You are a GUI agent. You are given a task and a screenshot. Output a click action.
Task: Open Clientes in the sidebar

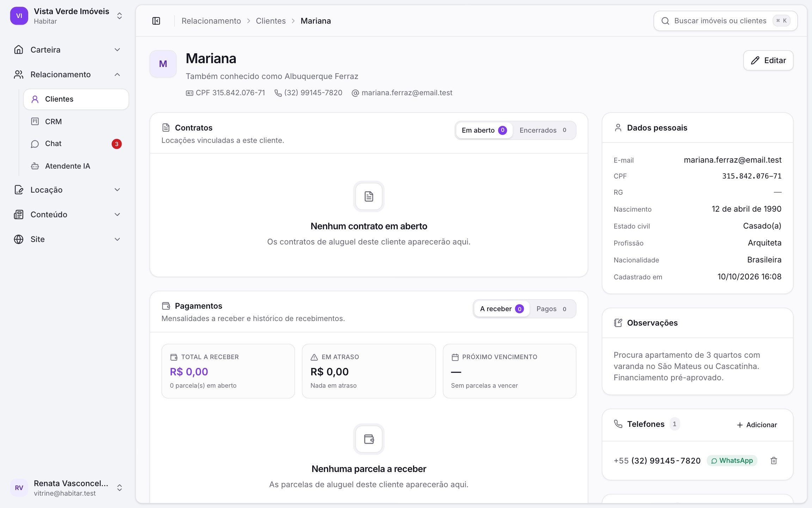point(76,99)
